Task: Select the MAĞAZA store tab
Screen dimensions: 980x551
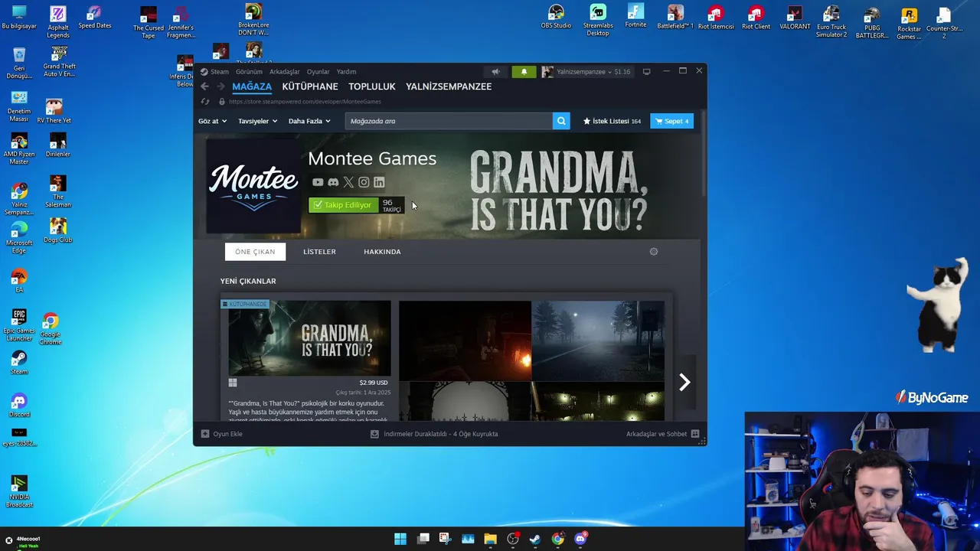Action: pos(252,86)
